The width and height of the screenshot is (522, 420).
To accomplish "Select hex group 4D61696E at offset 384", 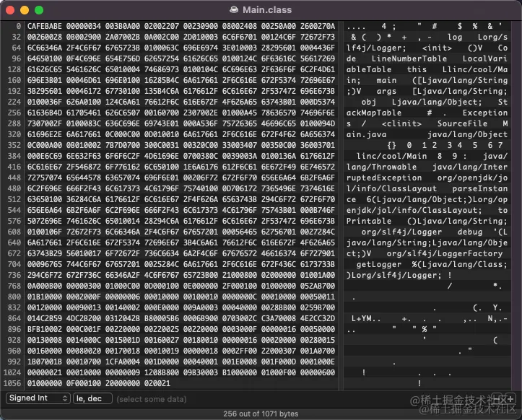I will [162, 156].
